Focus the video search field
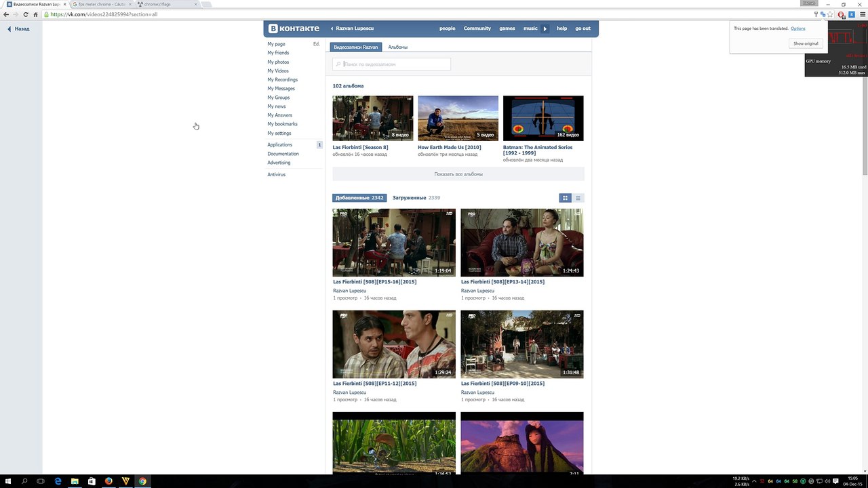The width and height of the screenshot is (868, 488). pyautogui.click(x=391, y=64)
